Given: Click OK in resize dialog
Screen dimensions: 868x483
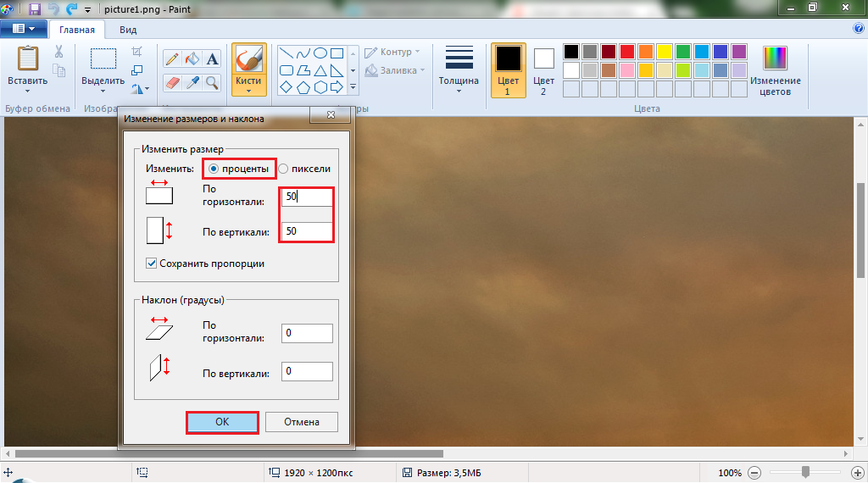Looking at the screenshot, I should tap(222, 422).
